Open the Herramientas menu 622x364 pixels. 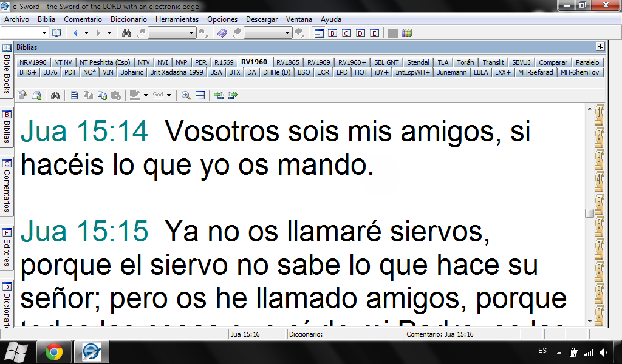click(177, 19)
